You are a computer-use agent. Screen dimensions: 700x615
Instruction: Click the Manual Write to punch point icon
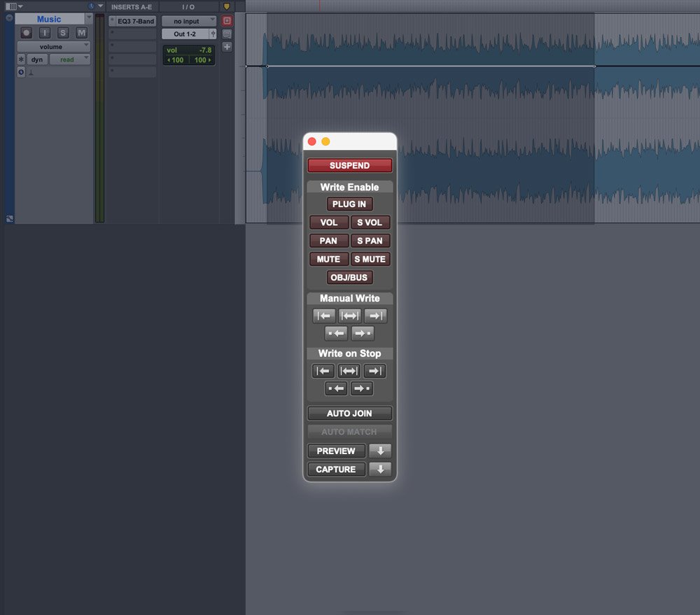pyautogui.click(x=336, y=333)
